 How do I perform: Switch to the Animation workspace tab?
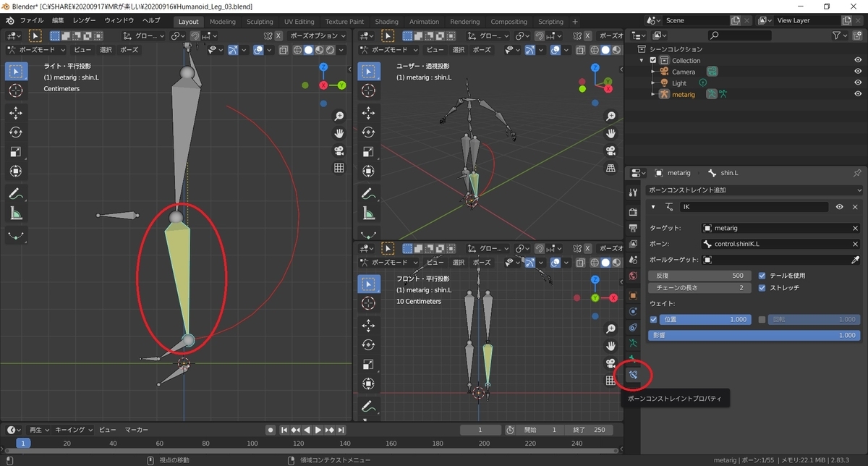point(424,22)
